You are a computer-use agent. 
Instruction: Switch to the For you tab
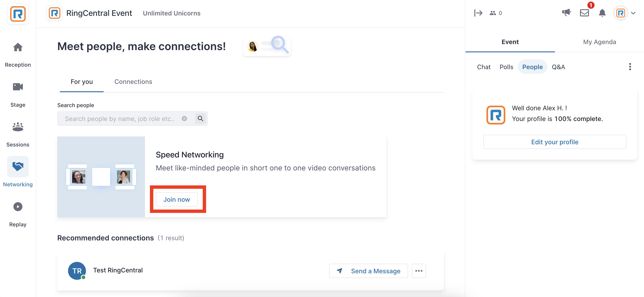pyautogui.click(x=82, y=82)
